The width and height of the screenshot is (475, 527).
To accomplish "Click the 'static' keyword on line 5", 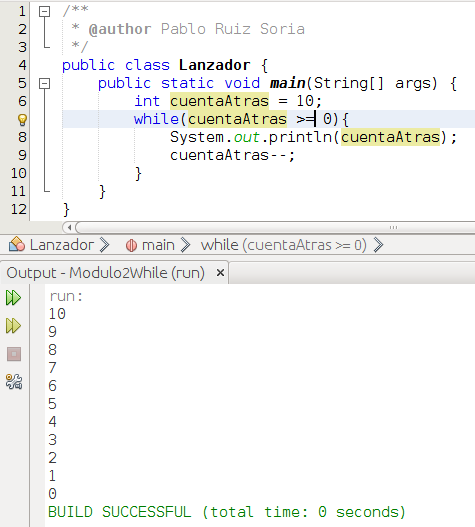I will [x=187, y=83].
